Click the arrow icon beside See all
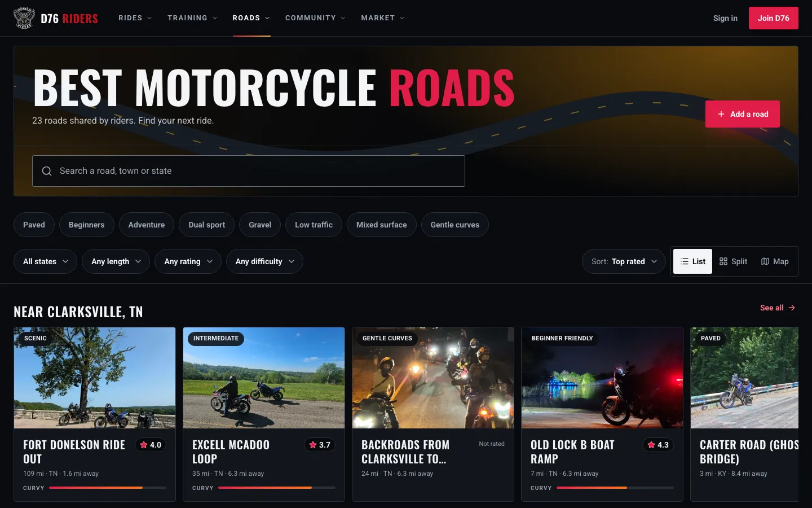The width and height of the screenshot is (812, 508). (x=792, y=308)
